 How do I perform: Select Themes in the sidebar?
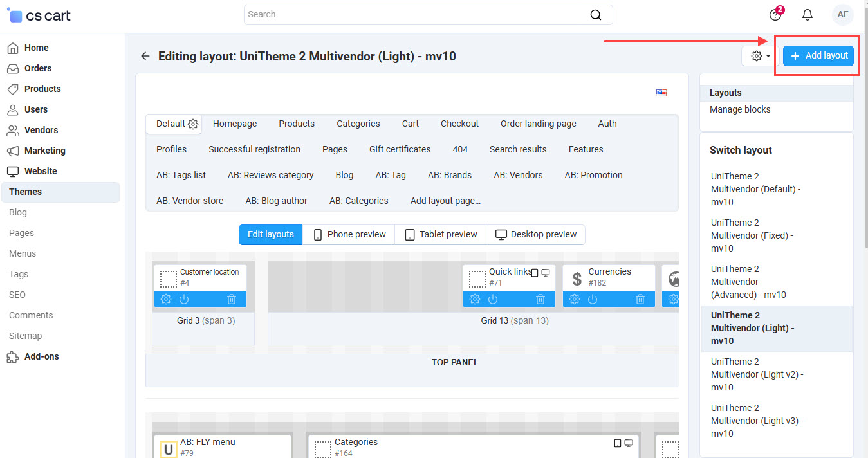[61, 192]
